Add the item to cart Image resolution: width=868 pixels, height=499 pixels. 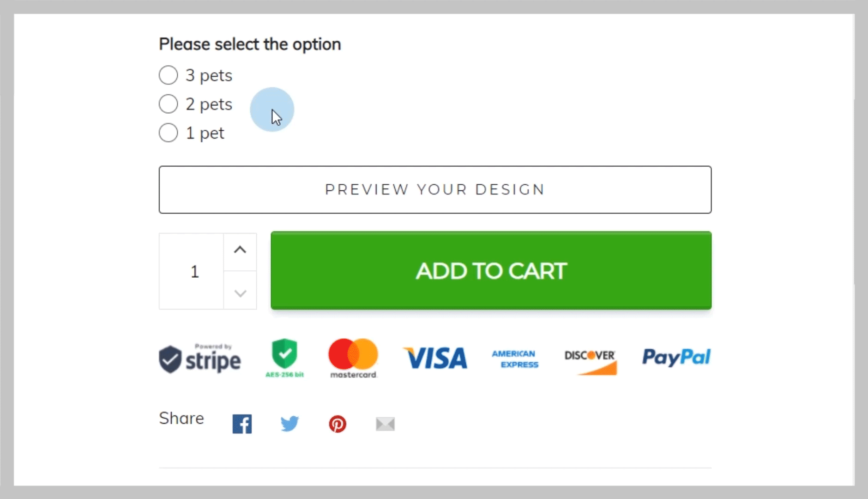pos(491,271)
